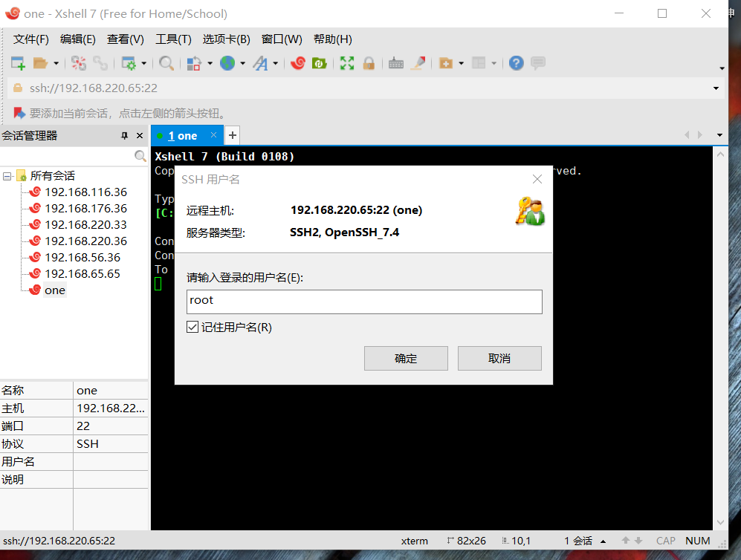This screenshot has height=560, width=741.
Task: Click the status bar up arrow icon
Action: click(625, 541)
